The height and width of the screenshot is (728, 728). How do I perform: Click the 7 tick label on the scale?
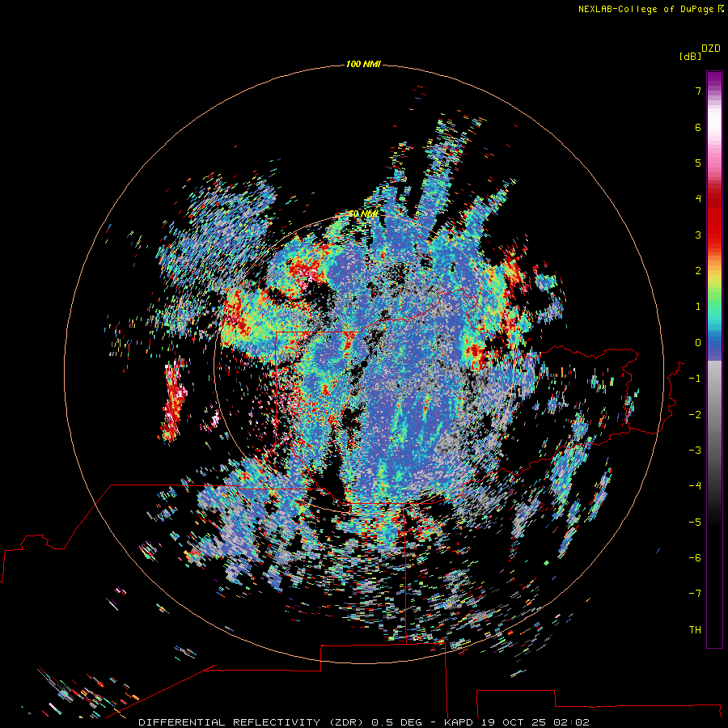click(x=698, y=91)
